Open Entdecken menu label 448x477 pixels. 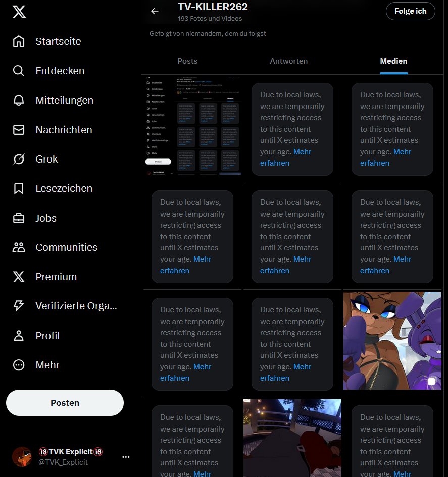(x=60, y=71)
